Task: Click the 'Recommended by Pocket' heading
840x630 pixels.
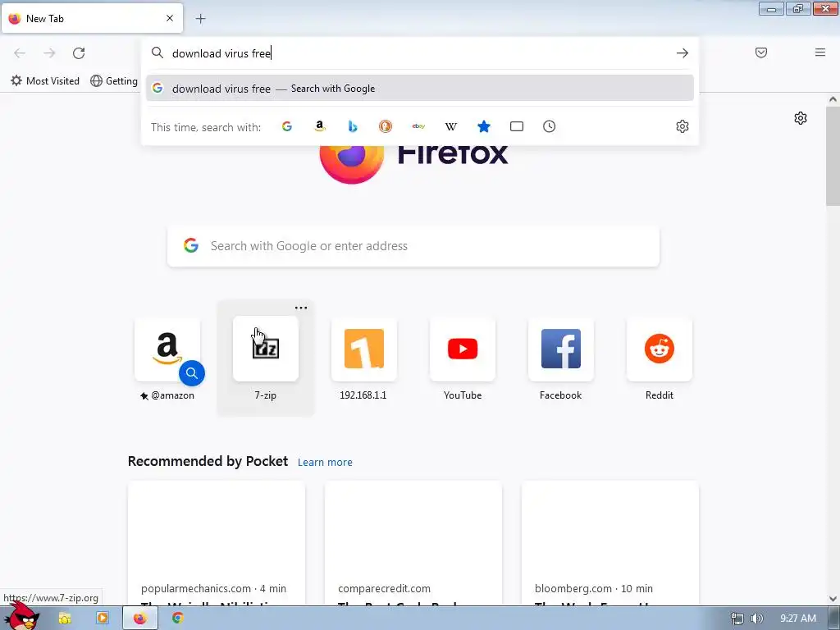Action: pos(208,461)
